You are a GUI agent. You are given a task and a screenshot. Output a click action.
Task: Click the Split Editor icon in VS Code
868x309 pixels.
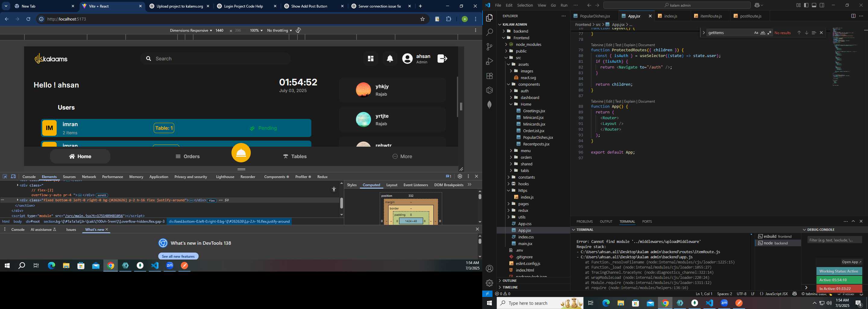[853, 16]
